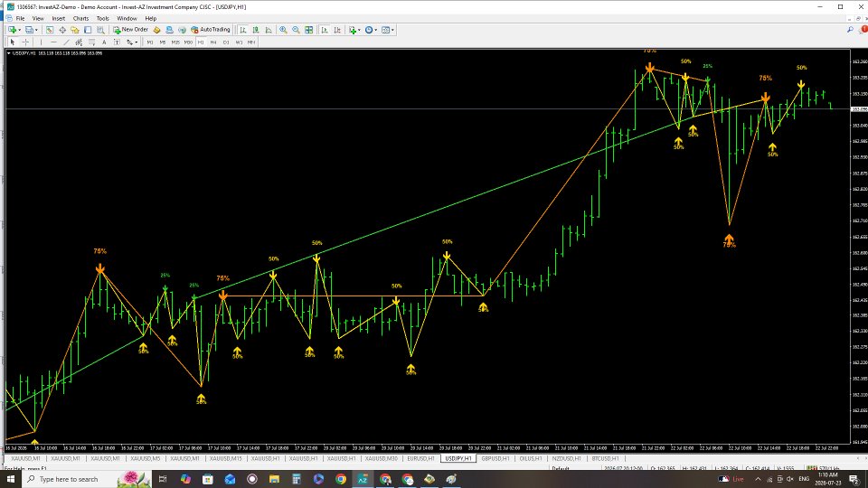Open Calculator from the taskbar
868x488 pixels.
[297, 479]
